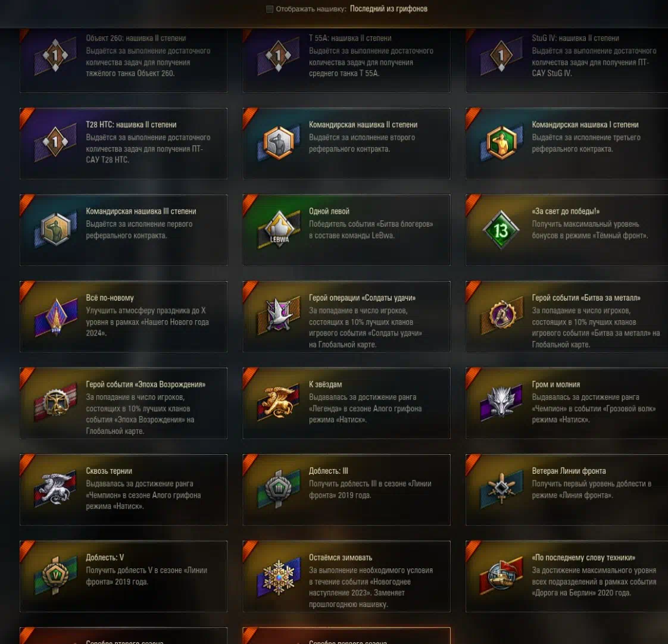Choose the tank «По последнему слову техники» icon

(x=501, y=576)
